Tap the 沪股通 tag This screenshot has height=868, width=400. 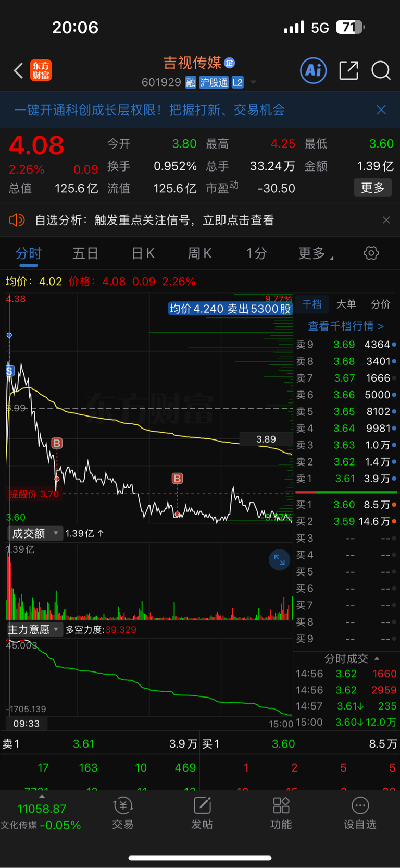(x=214, y=82)
